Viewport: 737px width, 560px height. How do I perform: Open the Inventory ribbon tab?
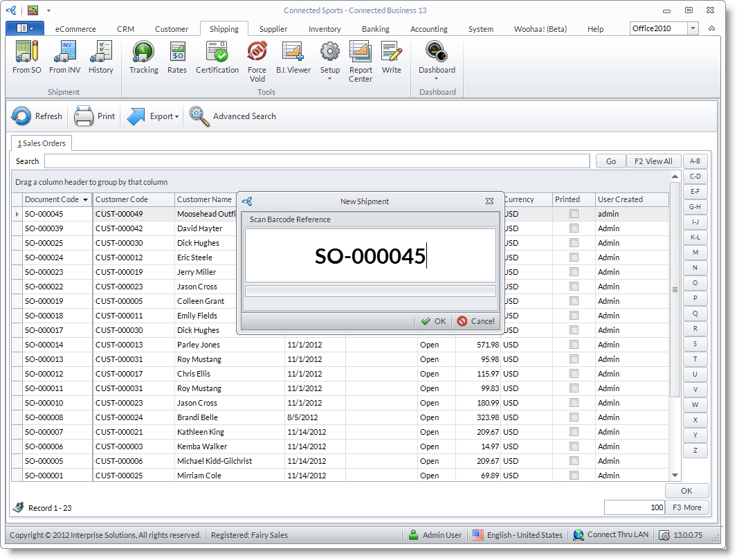point(325,29)
